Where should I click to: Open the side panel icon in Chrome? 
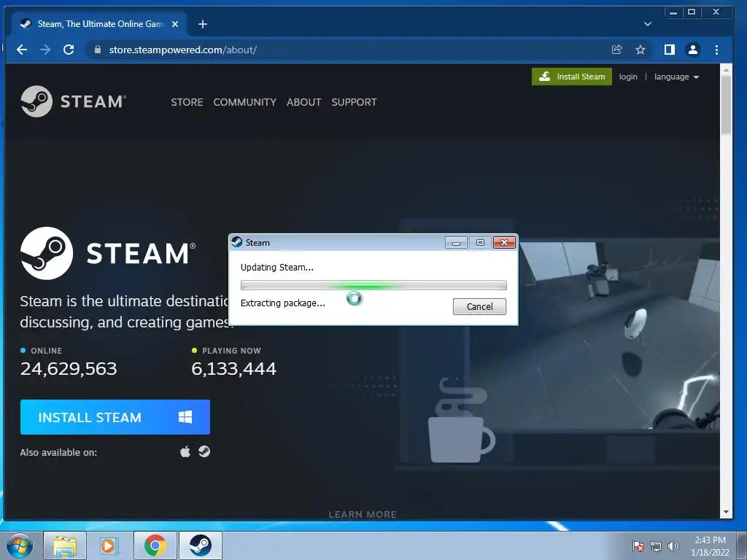tap(670, 50)
